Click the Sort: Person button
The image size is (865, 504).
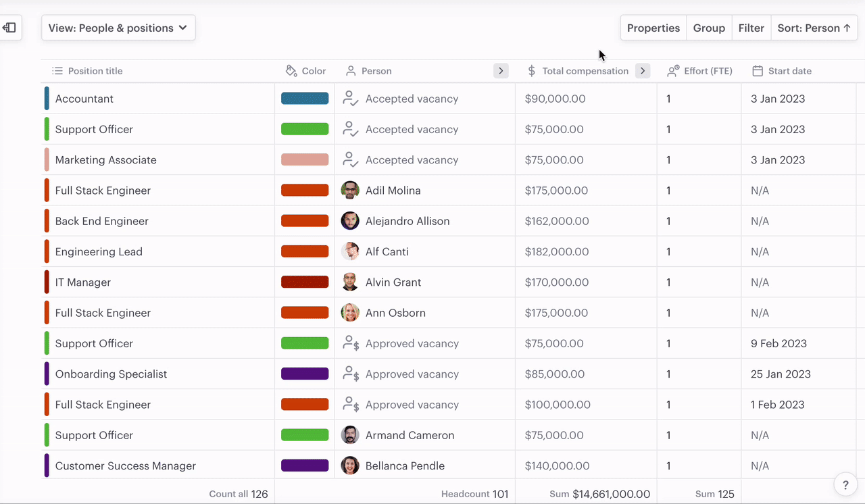pos(814,28)
